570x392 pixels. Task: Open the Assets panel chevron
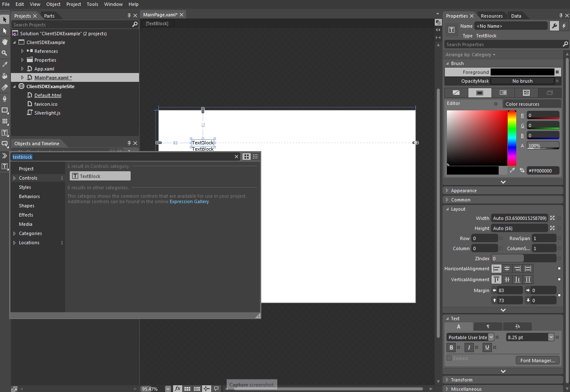[5, 156]
